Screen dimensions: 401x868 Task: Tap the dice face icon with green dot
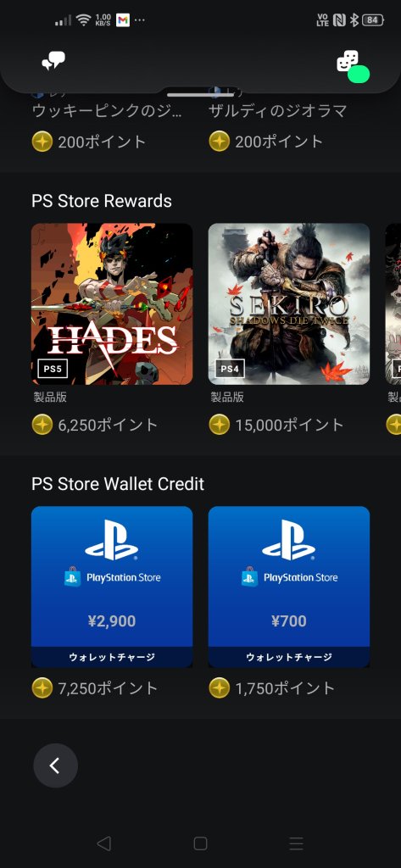point(353,66)
